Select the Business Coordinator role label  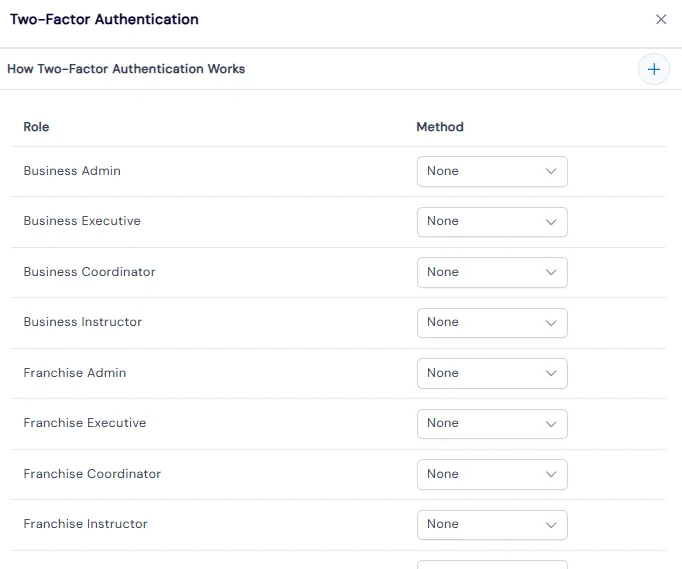click(x=89, y=271)
